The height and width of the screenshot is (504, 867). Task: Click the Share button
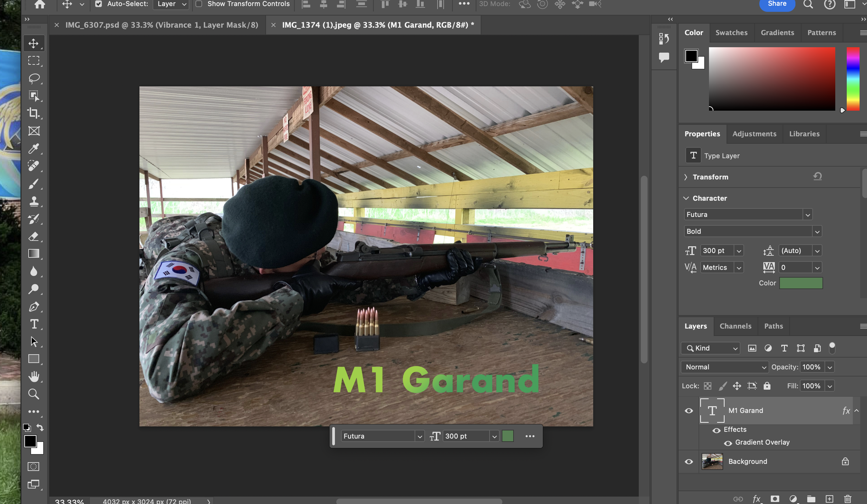point(777,4)
